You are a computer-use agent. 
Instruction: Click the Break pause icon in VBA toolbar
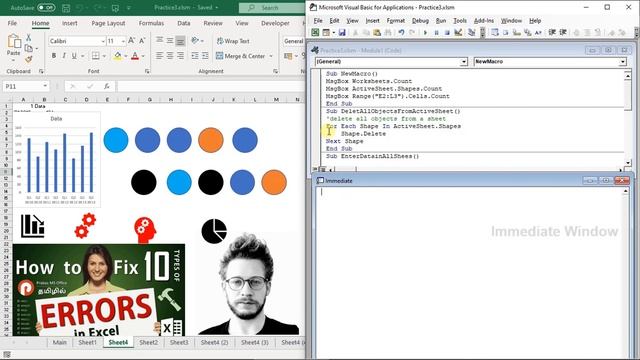coord(436,33)
